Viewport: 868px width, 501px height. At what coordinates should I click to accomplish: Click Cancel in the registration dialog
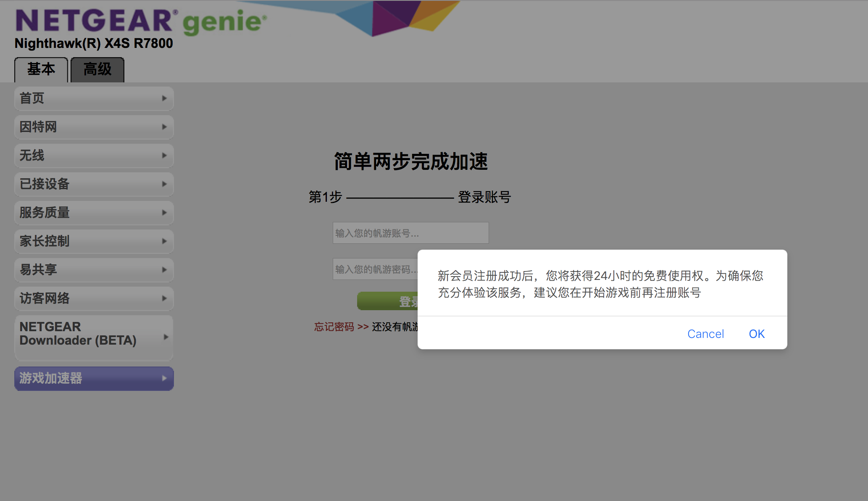[x=705, y=334]
